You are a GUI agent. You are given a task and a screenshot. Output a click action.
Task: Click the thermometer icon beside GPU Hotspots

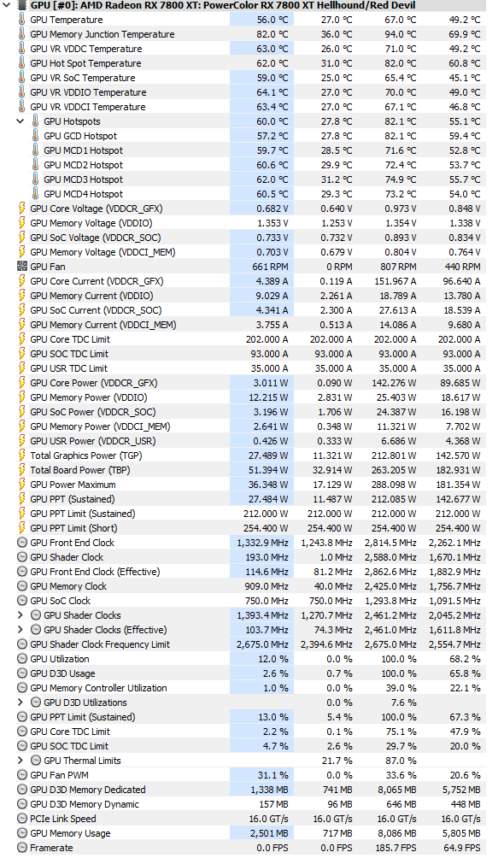(35, 121)
